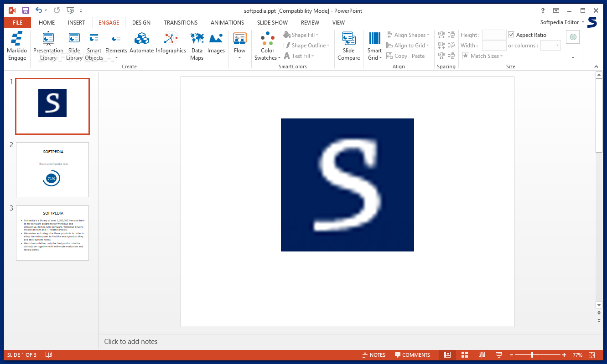The width and height of the screenshot is (607, 364).
Task: Open the Presentation Library
Action: coord(48,46)
